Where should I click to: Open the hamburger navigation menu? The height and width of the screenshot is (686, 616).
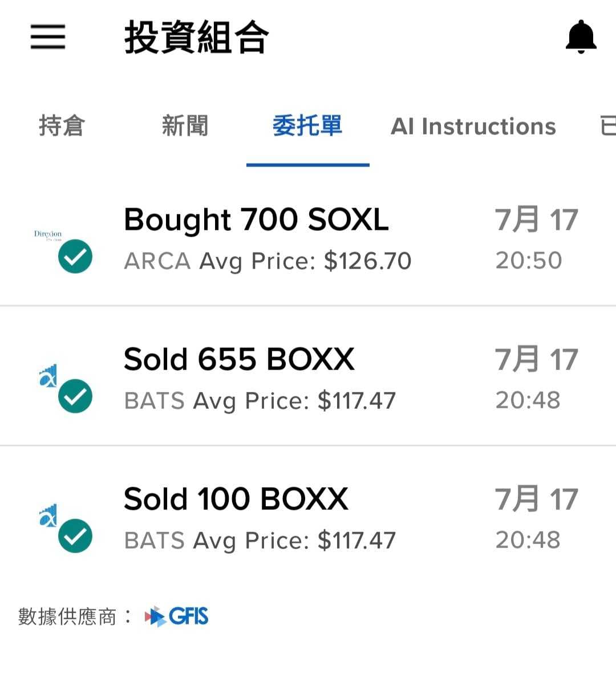tap(47, 37)
